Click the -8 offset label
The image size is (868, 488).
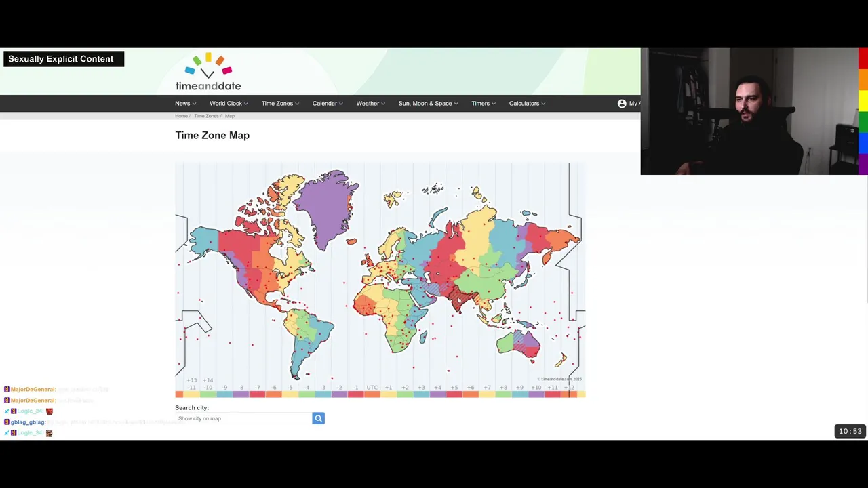click(241, 388)
